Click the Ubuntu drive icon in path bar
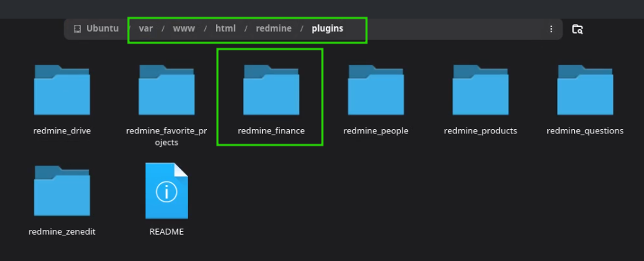 click(77, 29)
